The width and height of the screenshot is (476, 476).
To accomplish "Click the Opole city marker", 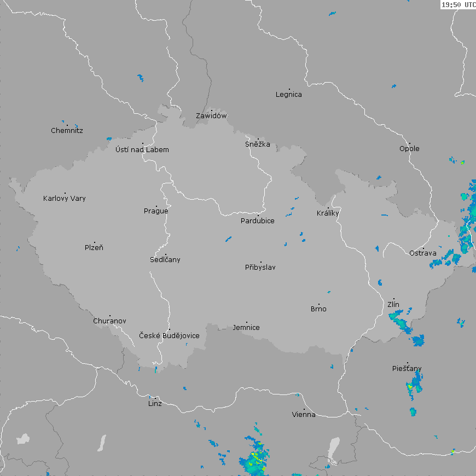I will click(409, 143).
